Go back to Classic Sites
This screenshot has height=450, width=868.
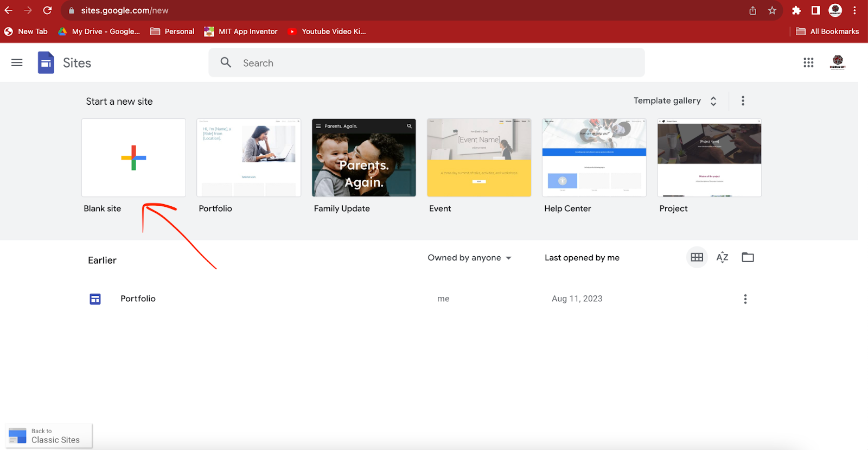(x=49, y=436)
